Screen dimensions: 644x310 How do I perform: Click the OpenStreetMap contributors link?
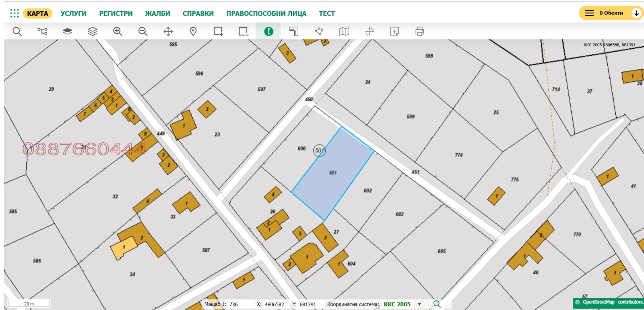pos(612,302)
